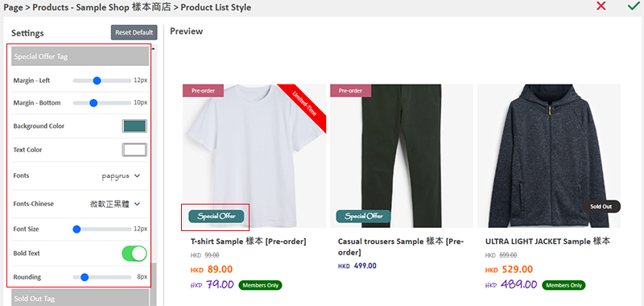This screenshot has width=644, height=306.
Task: Click the Members Only badge under T-shirt price
Action: (x=260, y=285)
